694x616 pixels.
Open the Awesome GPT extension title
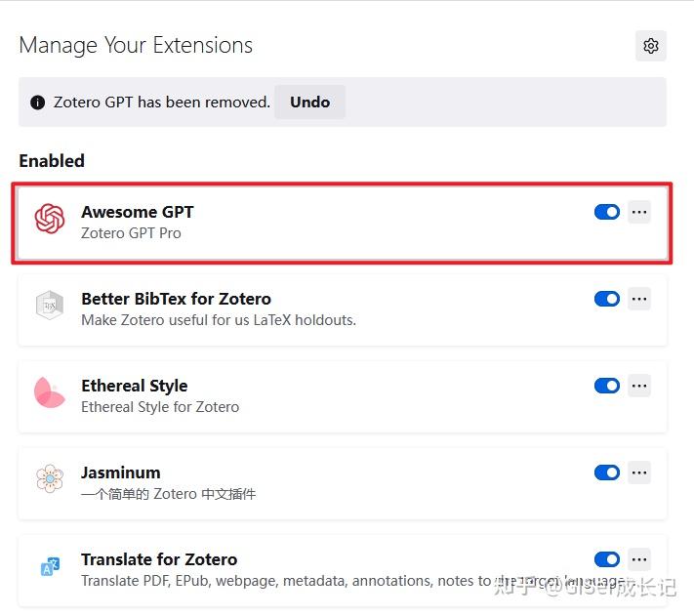(138, 212)
